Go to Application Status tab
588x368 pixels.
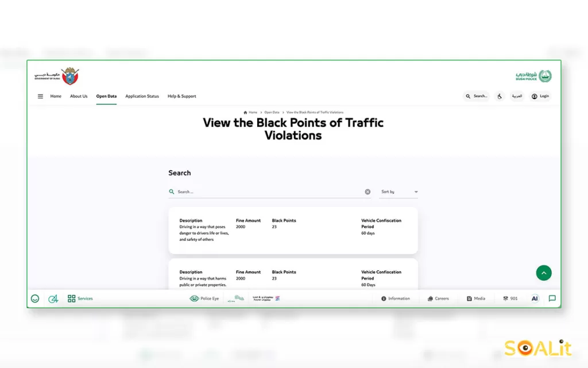[x=142, y=97]
